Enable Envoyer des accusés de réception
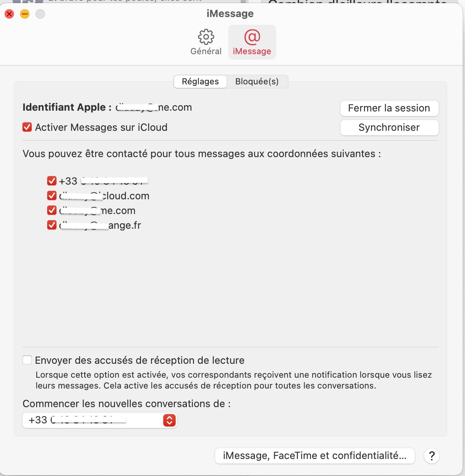The width and height of the screenshot is (465, 476). pyautogui.click(x=27, y=360)
